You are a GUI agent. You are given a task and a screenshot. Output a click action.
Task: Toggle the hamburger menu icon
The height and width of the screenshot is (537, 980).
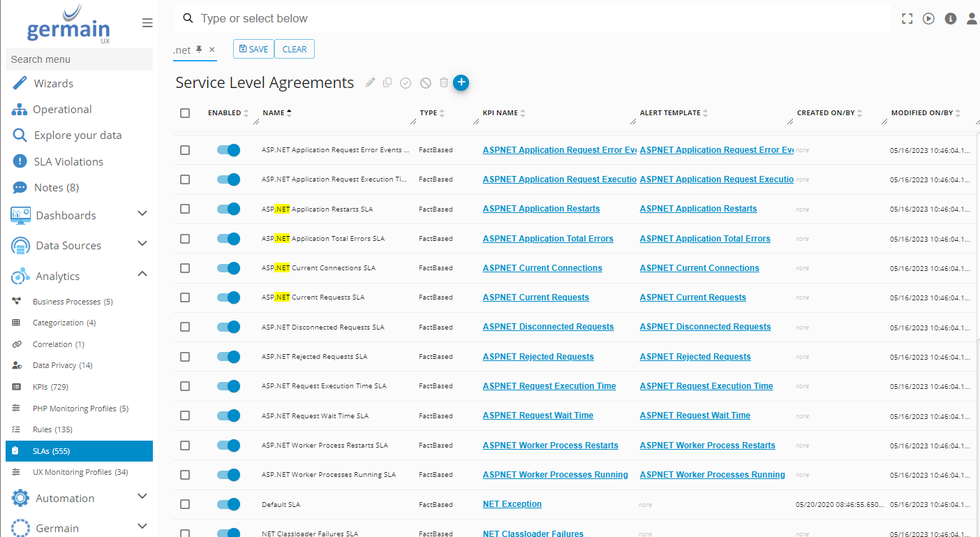[147, 23]
